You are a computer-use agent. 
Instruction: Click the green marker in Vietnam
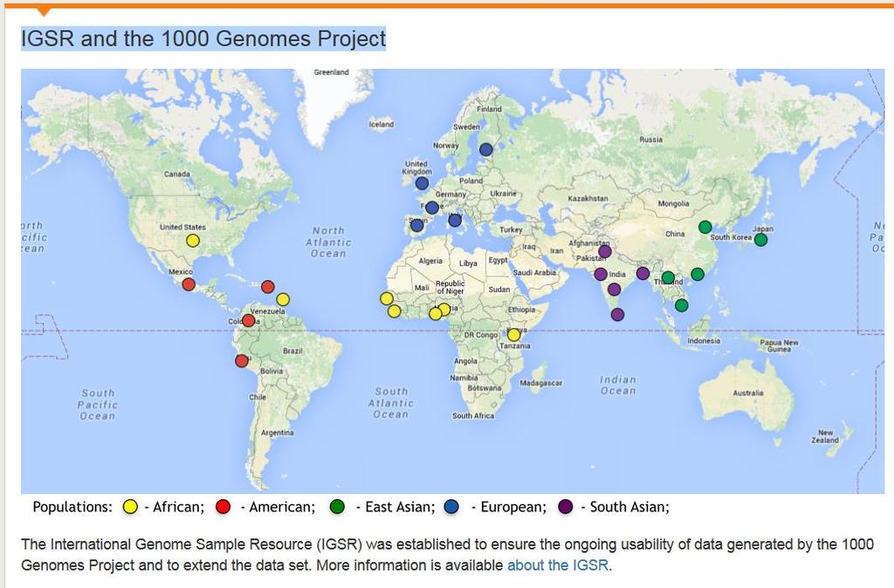[x=681, y=305]
